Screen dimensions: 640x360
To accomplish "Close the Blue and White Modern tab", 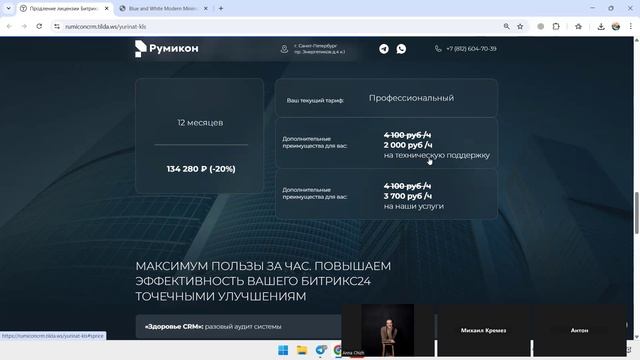I will coord(205,8).
